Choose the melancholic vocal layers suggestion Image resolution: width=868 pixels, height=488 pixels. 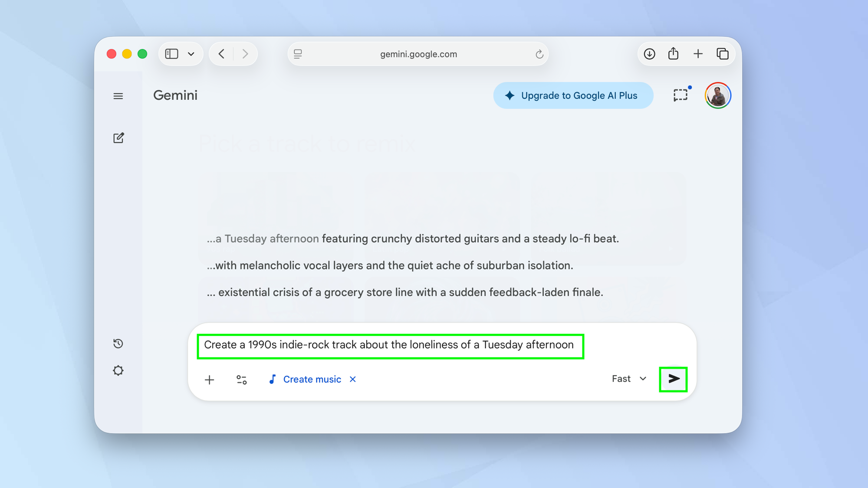click(390, 265)
